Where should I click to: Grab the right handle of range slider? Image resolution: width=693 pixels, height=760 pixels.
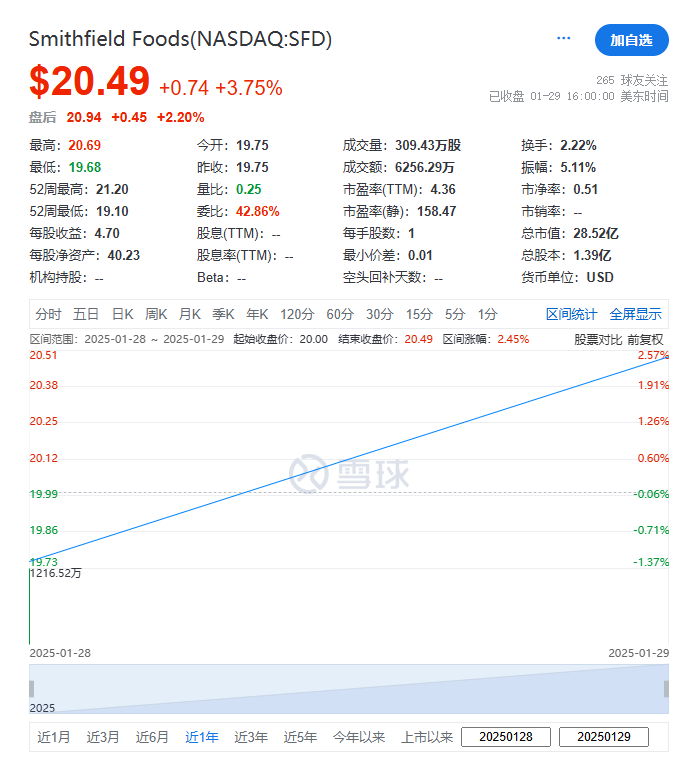tap(666, 689)
